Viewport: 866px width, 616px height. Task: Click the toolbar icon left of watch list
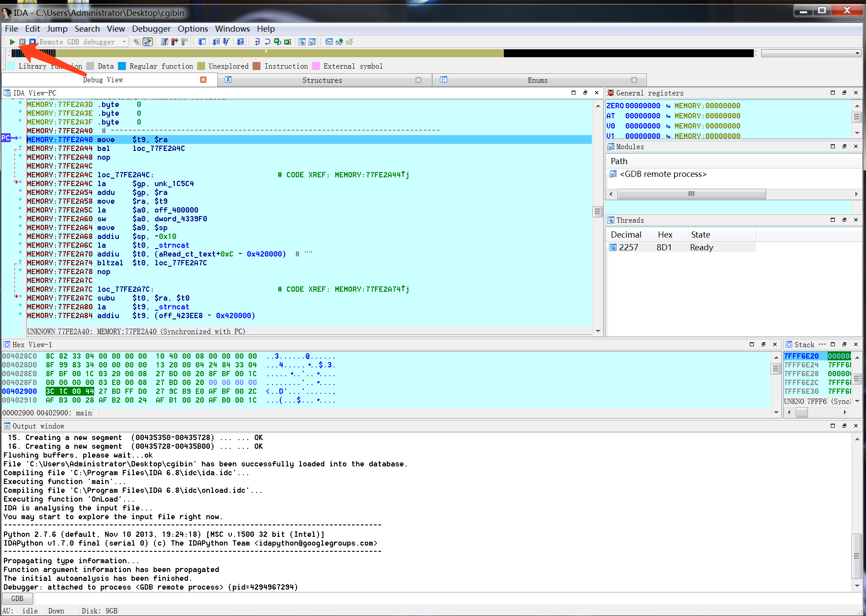point(302,42)
